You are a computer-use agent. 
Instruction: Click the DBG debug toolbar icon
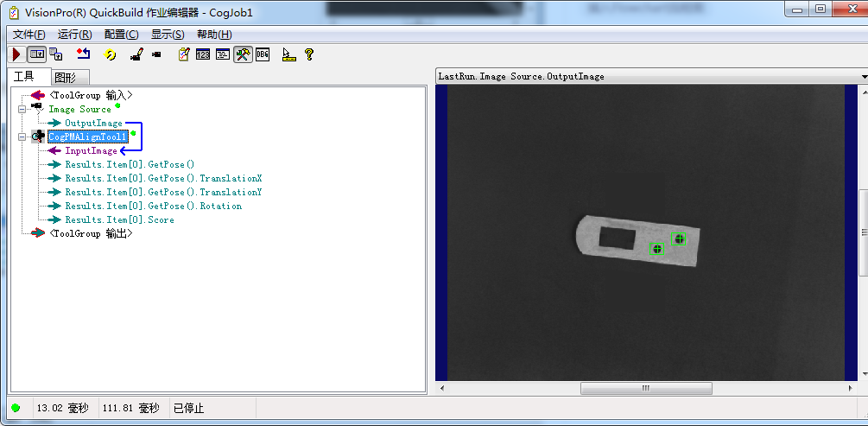coord(263,54)
